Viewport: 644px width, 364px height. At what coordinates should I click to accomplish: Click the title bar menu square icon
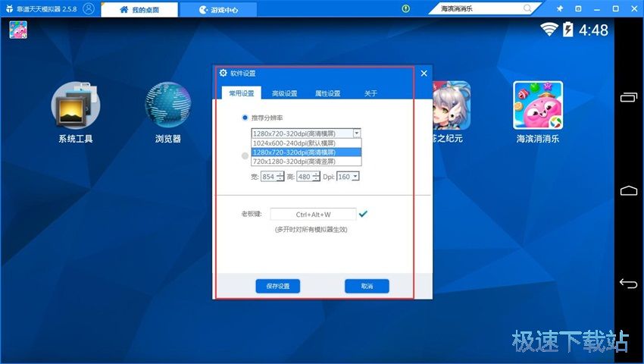coord(578,8)
